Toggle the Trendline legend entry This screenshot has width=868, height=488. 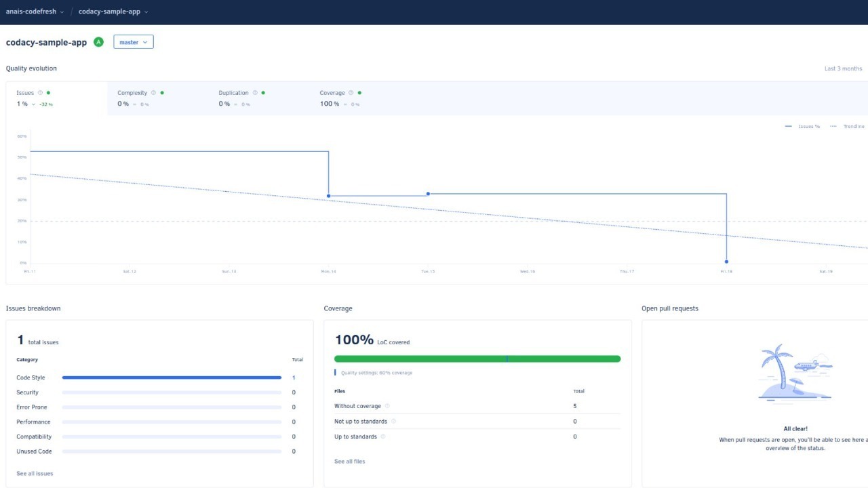(848, 127)
